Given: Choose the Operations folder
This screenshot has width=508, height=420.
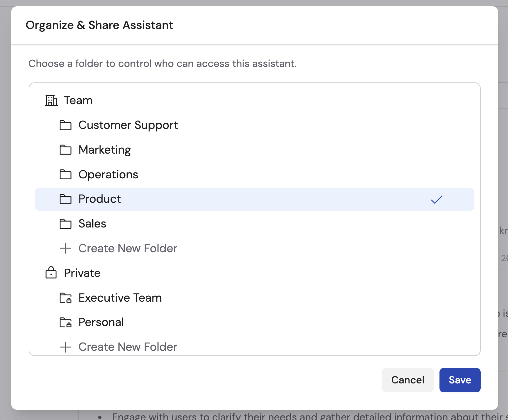Looking at the screenshot, I should [108, 175].
